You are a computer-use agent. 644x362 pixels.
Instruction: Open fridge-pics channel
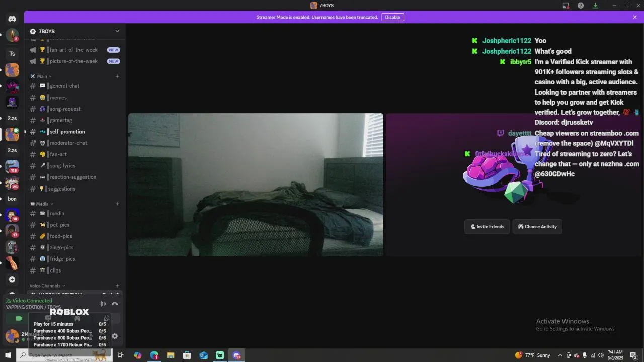pyautogui.click(x=74, y=259)
